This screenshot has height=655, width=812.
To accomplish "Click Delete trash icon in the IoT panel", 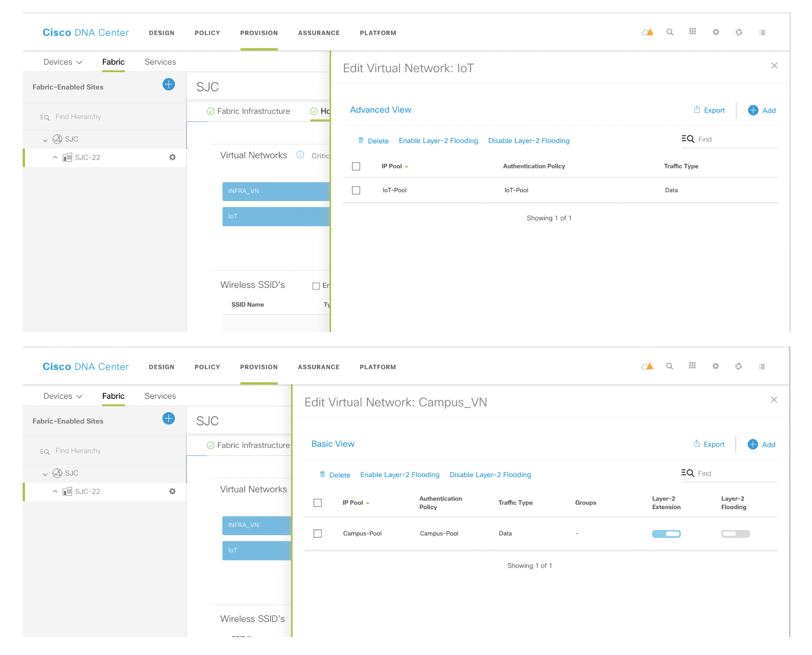I will [361, 141].
